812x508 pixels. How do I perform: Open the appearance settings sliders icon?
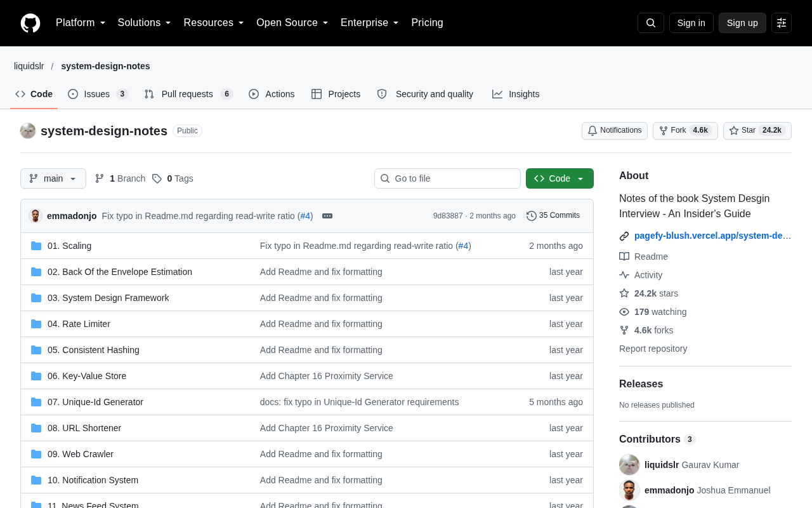click(782, 23)
